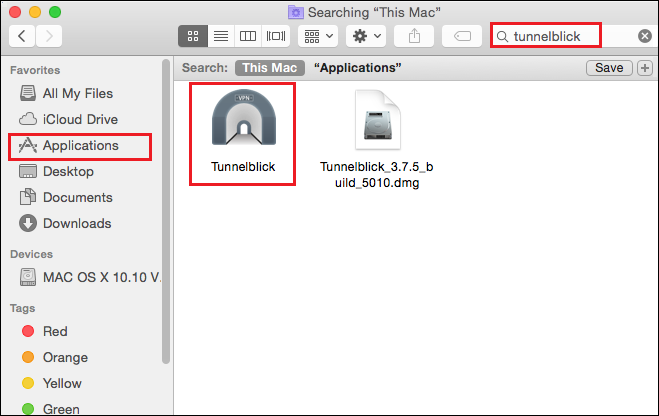
Task: Click the Edit Tags toolbar button
Action: [462, 36]
